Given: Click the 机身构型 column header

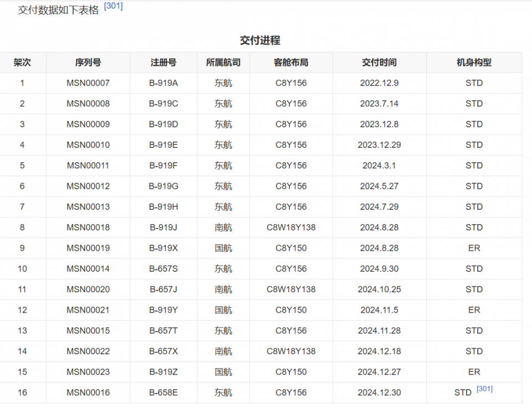Looking at the screenshot, I should [474, 63].
